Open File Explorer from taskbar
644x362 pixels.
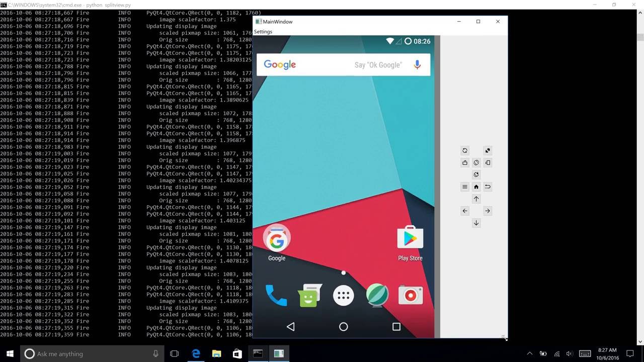tap(216, 354)
